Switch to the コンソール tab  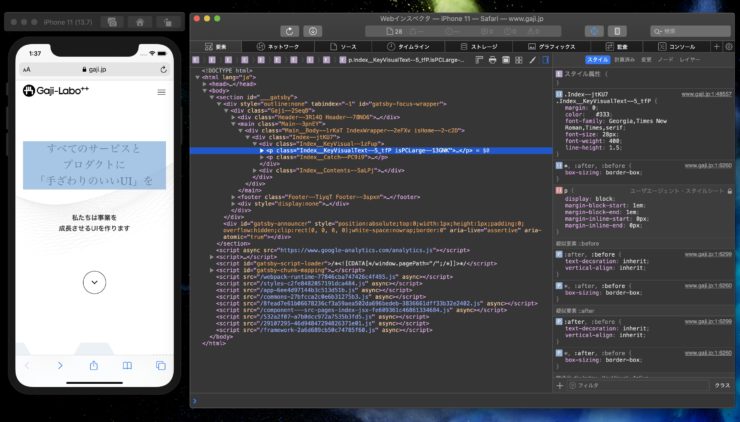676,47
